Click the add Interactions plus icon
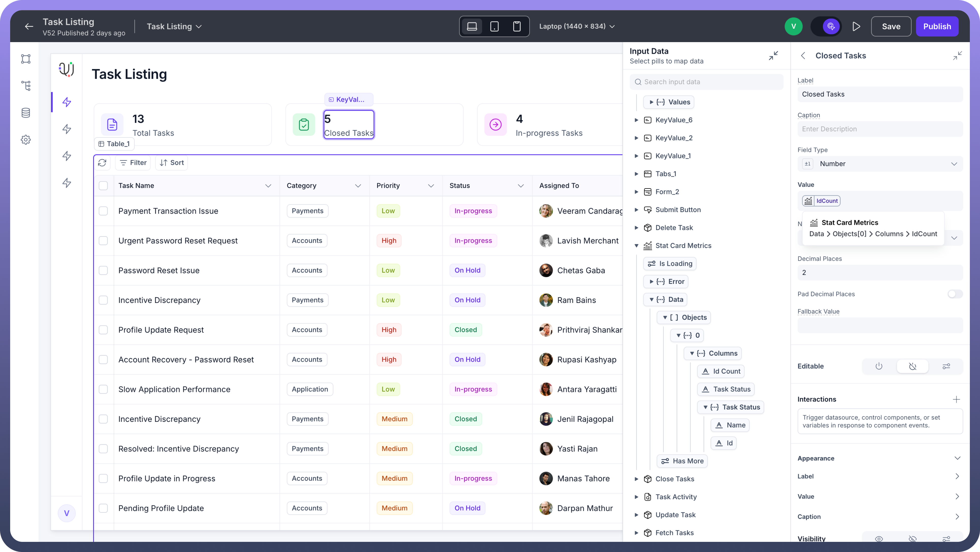Viewport: 980px width, 552px height. pos(956,399)
